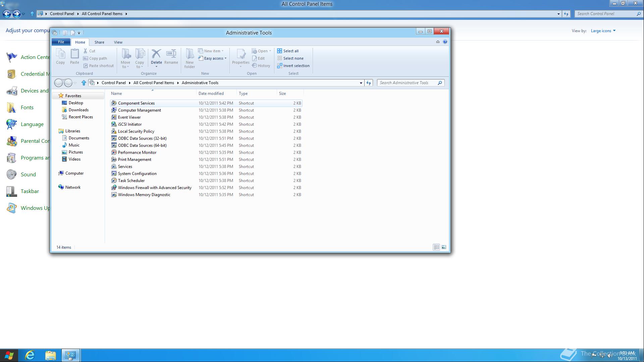Image resolution: width=644 pixels, height=362 pixels.
Task: Collapse the ribbon with the chevron
Action: pyautogui.click(x=438, y=42)
